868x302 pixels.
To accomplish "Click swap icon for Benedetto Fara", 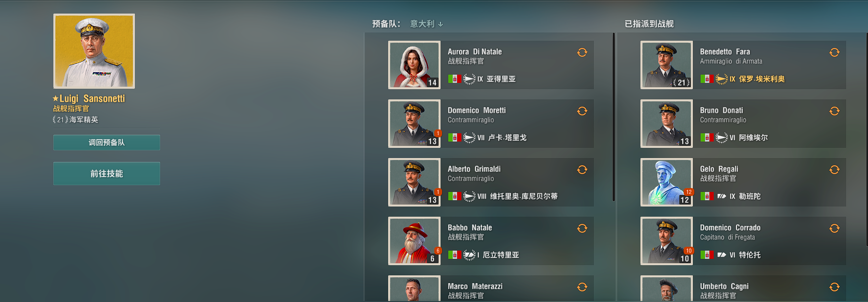I will pyautogui.click(x=835, y=52).
